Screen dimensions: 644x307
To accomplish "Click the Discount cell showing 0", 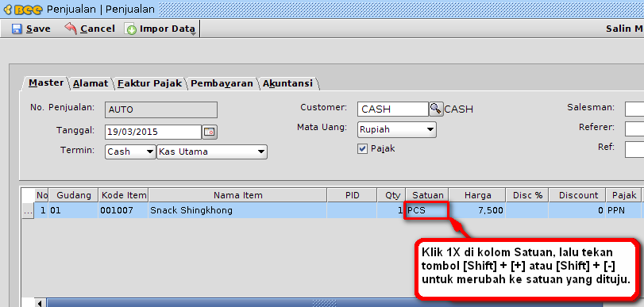I will click(x=577, y=210).
